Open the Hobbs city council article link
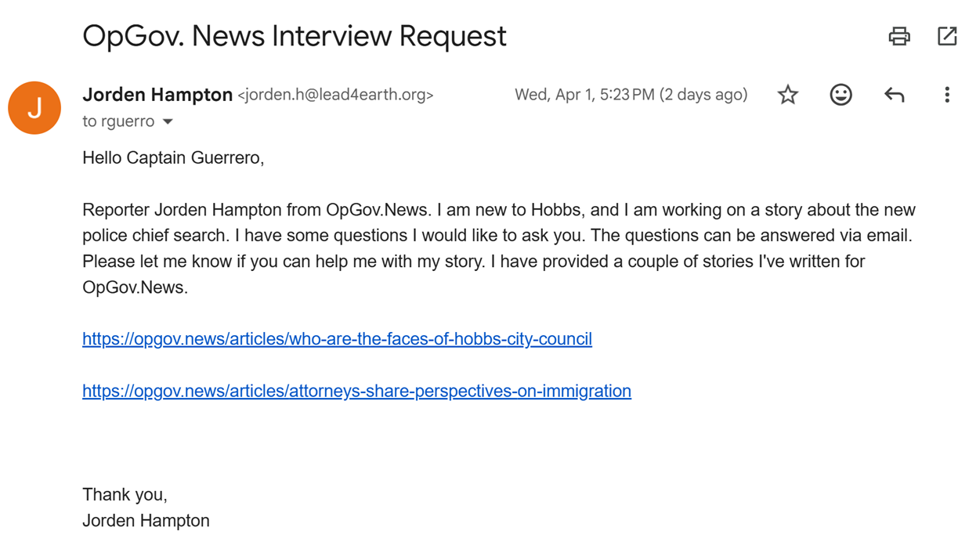 [x=337, y=339]
